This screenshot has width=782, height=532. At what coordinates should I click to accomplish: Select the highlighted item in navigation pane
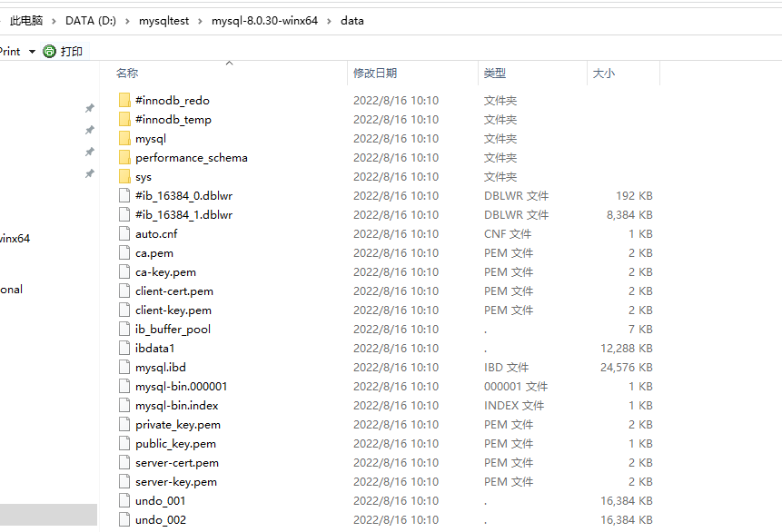click(x=48, y=515)
